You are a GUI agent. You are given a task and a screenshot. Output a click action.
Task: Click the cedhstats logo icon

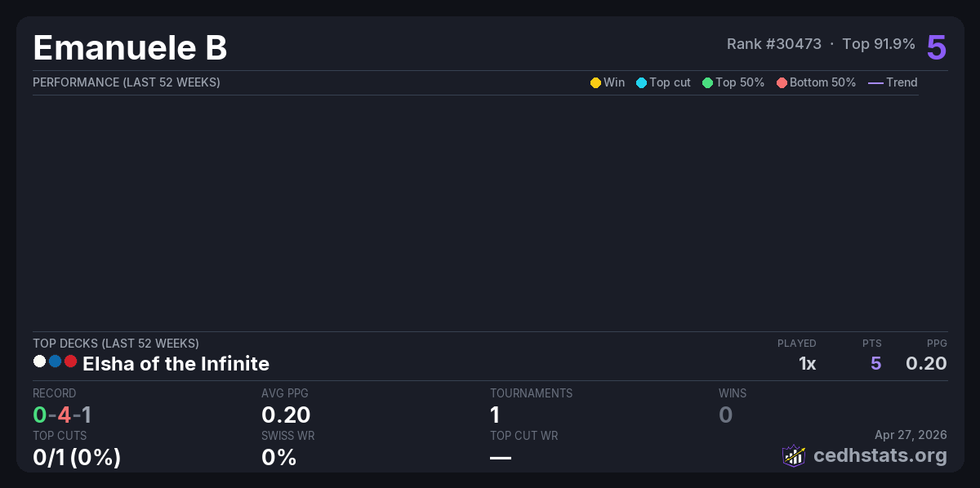click(x=794, y=455)
